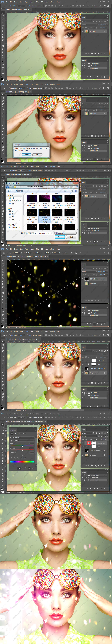
Task: Open Image menu in the Hue/Saturation 1 window
Action: 16,414
